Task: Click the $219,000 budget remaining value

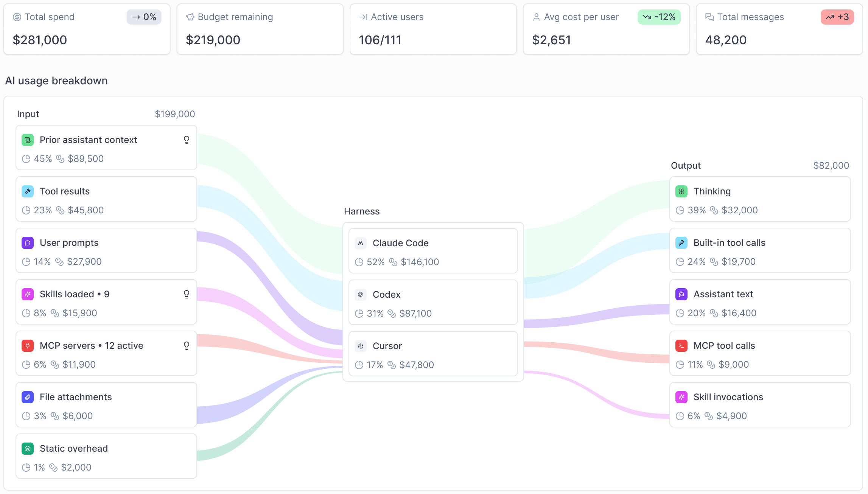Action: tap(213, 40)
